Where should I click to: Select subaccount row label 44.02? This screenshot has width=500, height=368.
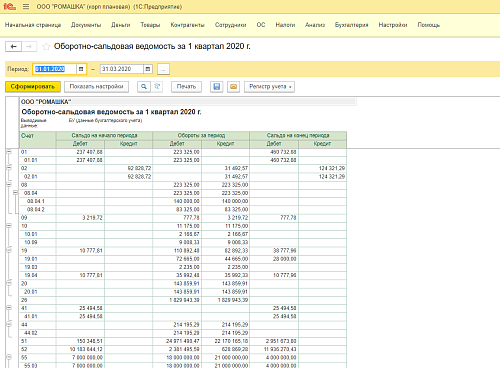coord(31,333)
